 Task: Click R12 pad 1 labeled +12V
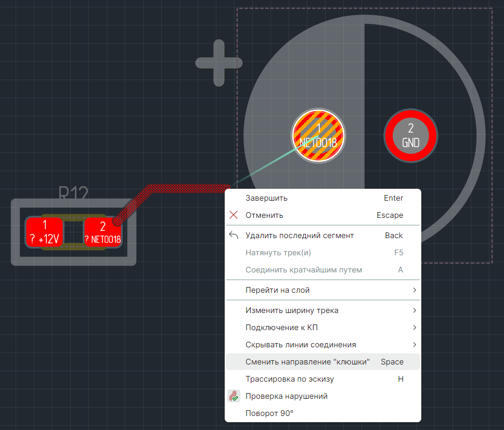pos(44,232)
